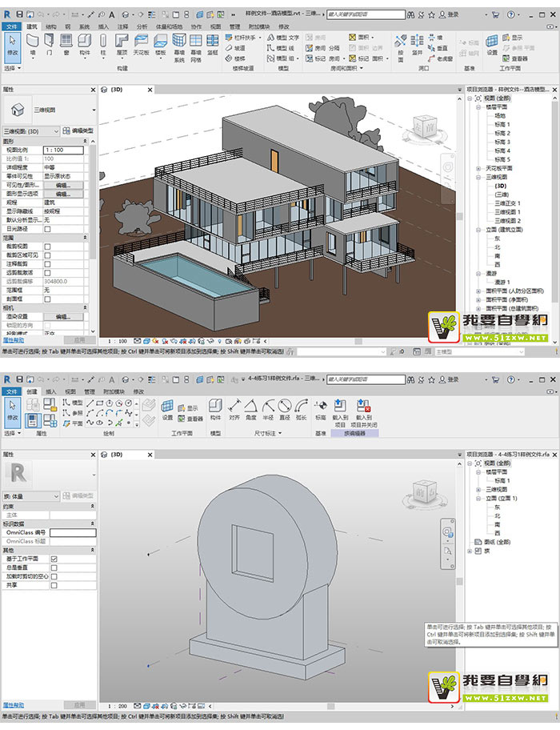Open 标高 1 tree item in upper project browser

[502, 124]
